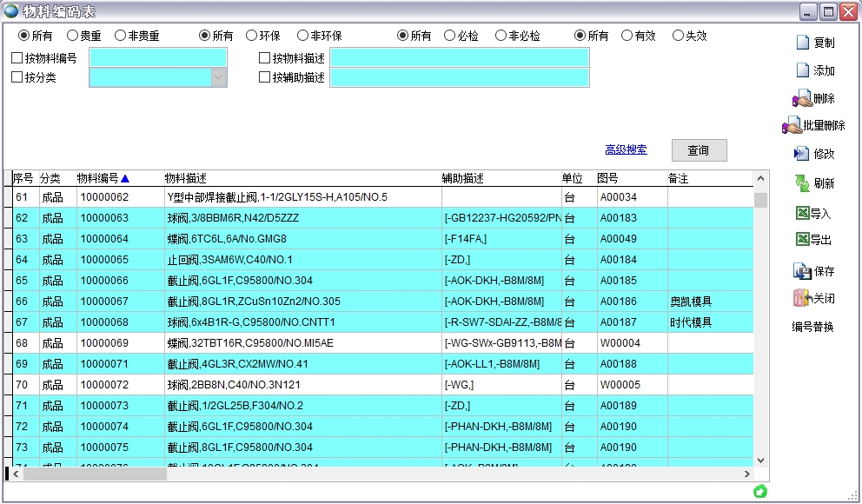Click the 刷新 (refresh) icon button
Image resolution: width=862 pixels, height=504 pixels.
802,183
